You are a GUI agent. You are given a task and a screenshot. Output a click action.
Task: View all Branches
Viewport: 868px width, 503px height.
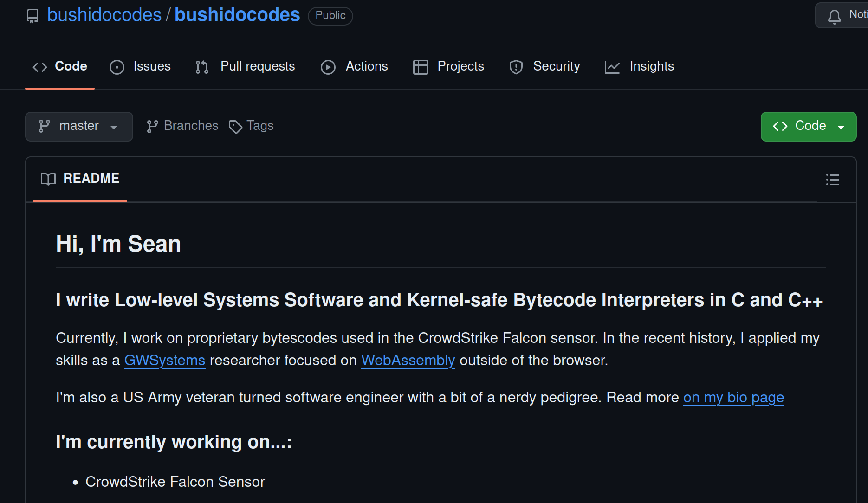(182, 126)
